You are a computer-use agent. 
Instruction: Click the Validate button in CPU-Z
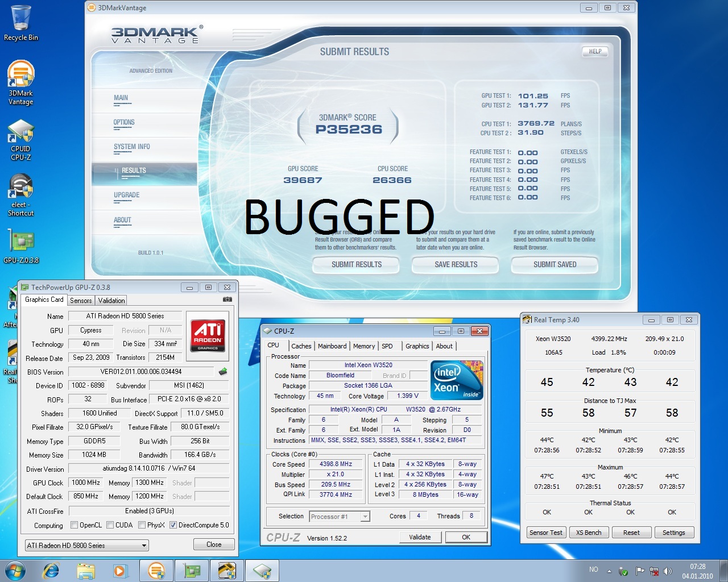(420, 537)
